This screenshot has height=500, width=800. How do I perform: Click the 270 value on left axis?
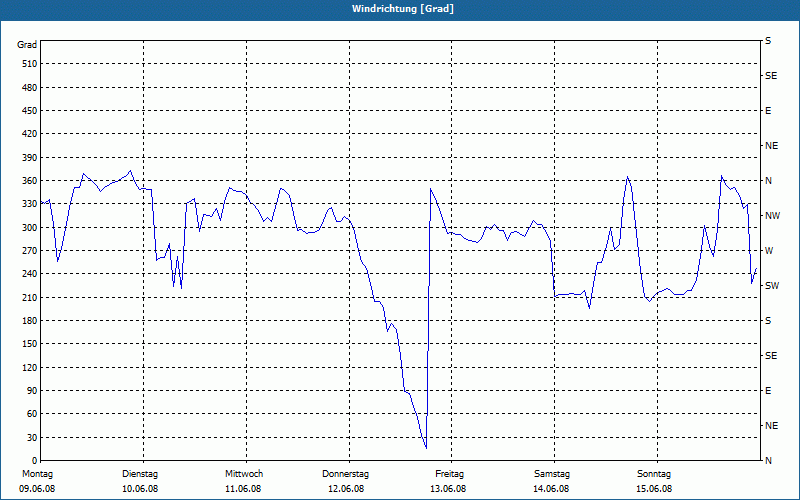pyautogui.click(x=29, y=251)
